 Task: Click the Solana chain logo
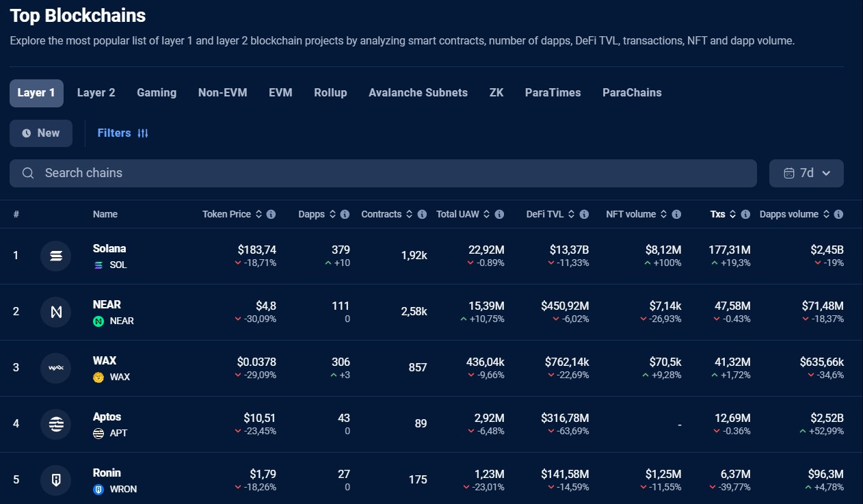[55, 256]
